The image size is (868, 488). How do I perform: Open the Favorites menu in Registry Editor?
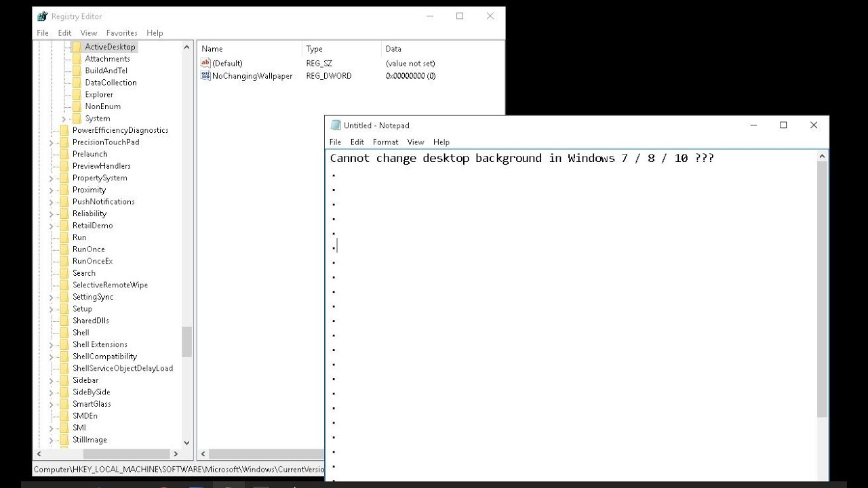tap(122, 33)
